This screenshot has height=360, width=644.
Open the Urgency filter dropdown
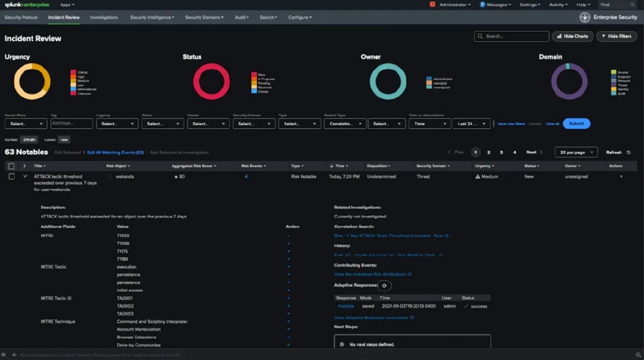pyautogui.click(x=117, y=123)
